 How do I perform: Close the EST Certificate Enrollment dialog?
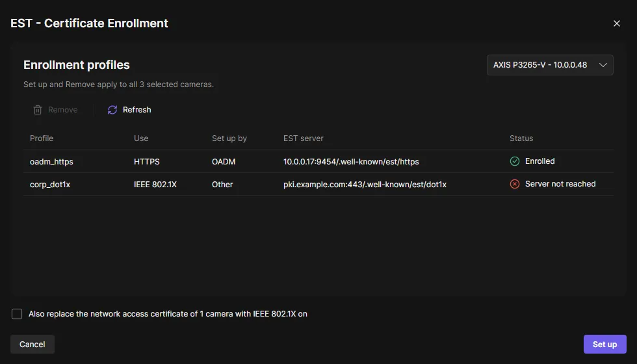(x=616, y=23)
